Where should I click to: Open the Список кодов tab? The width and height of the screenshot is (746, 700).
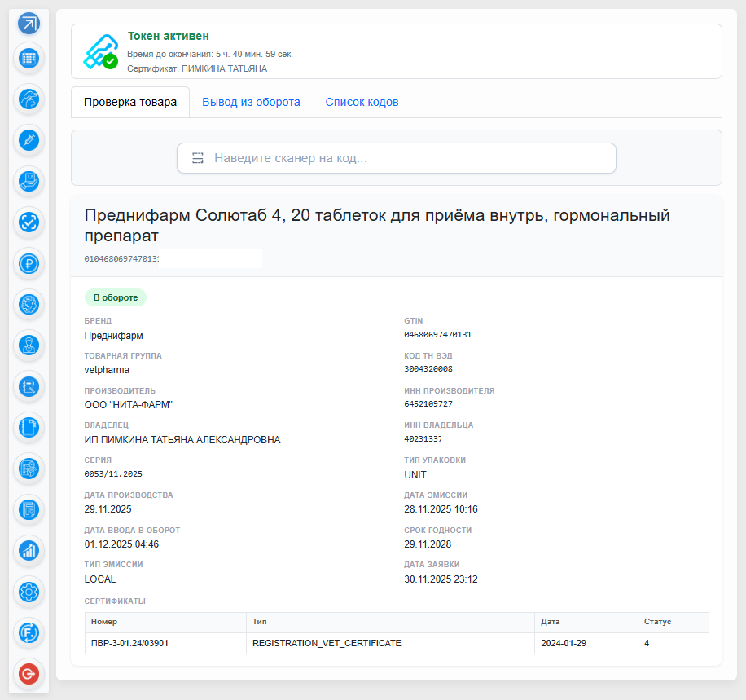click(362, 102)
